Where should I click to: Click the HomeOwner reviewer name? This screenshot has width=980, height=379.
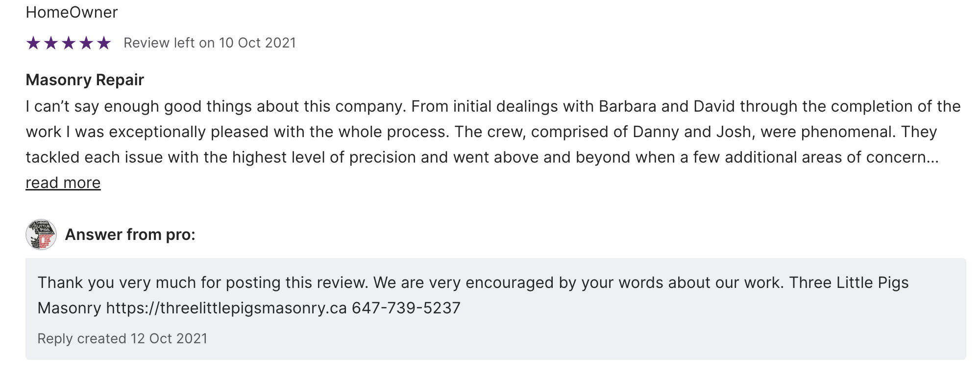coord(72,12)
